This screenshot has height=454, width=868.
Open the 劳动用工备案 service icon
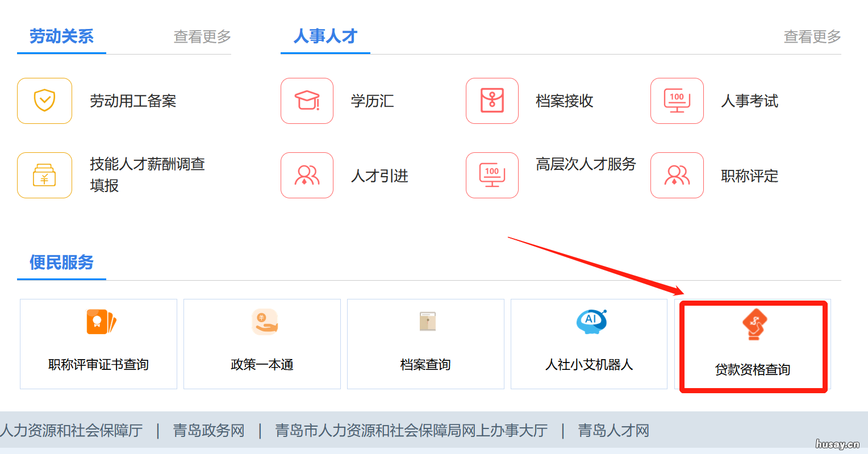(44, 101)
